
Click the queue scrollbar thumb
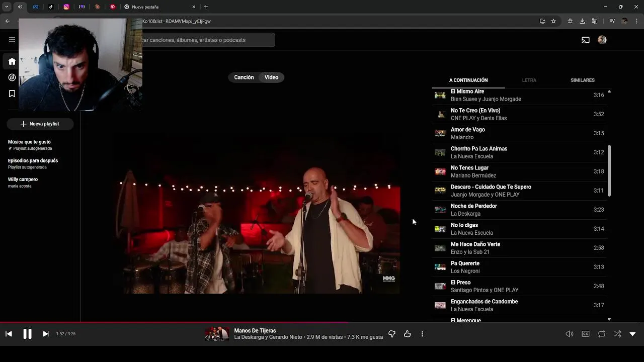click(x=609, y=171)
